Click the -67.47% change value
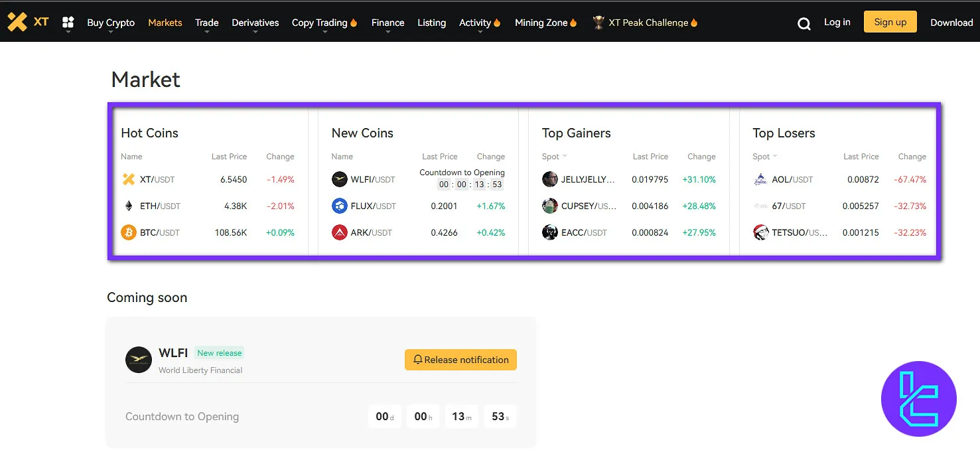The height and width of the screenshot is (460, 980). click(x=910, y=179)
